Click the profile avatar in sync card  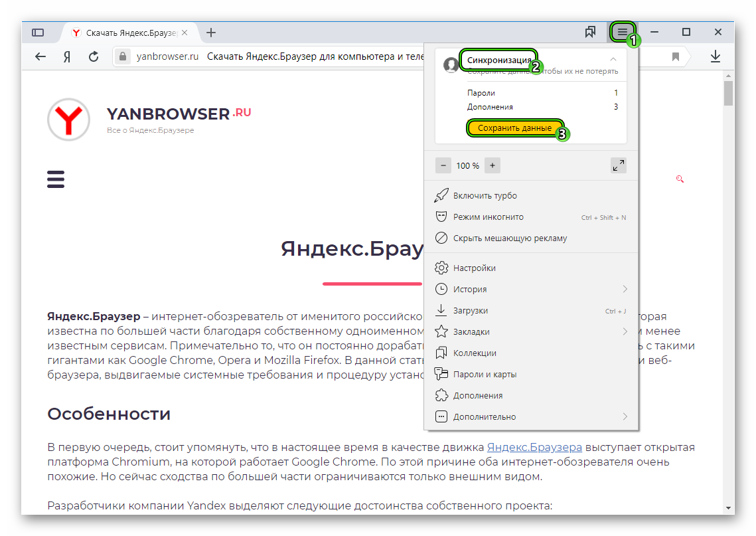click(451, 64)
